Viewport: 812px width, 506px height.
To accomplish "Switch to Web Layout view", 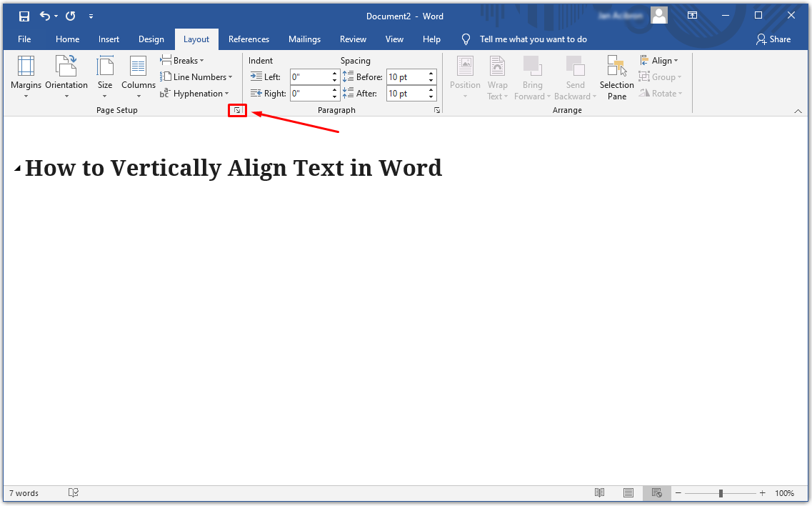I will pos(656,493).
